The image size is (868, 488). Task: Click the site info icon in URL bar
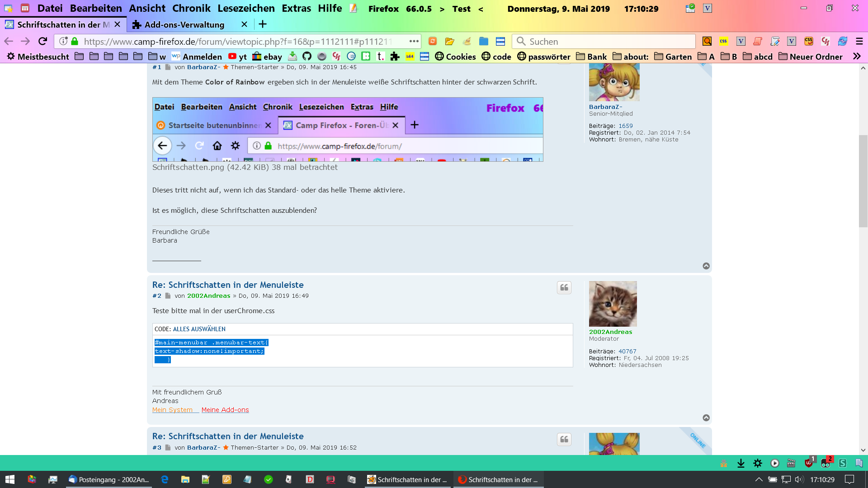[64, 41]
